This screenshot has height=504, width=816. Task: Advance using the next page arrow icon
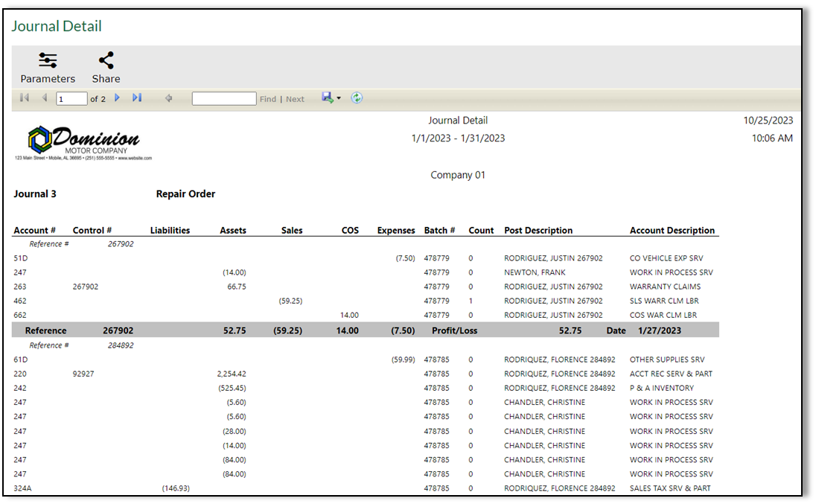click(x=118, y=98)
